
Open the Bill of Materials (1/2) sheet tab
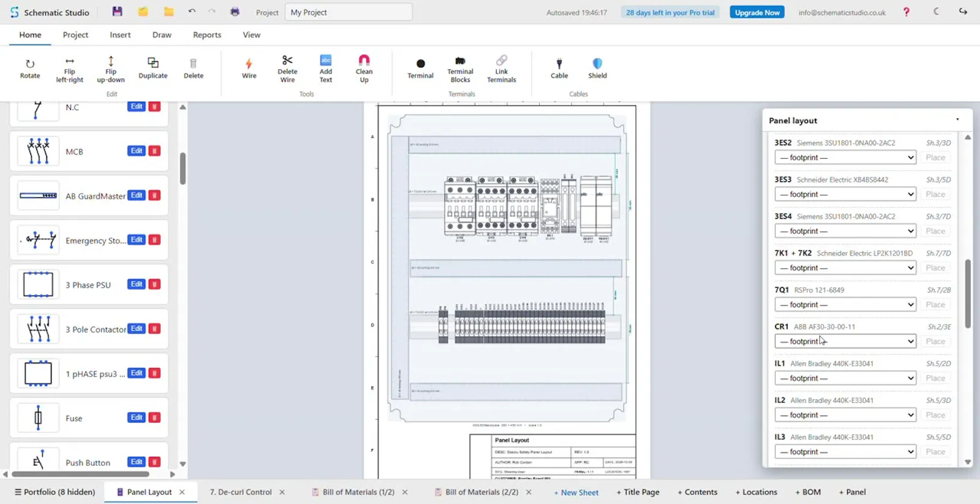(358, 492)
